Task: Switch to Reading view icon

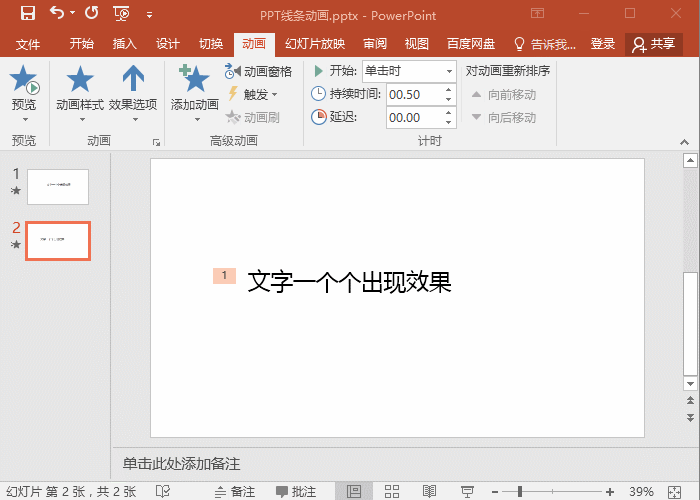Action: [x=429, y=492]
